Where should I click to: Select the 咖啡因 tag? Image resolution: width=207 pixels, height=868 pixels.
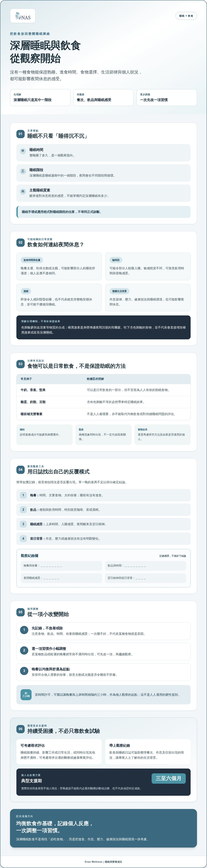116,260
